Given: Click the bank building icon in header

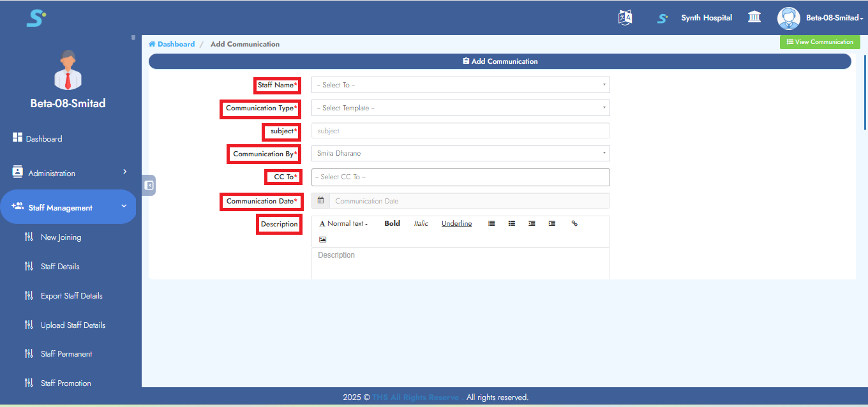Looking at the screenshot, I should pyautogui.click(x=754, y=17).
